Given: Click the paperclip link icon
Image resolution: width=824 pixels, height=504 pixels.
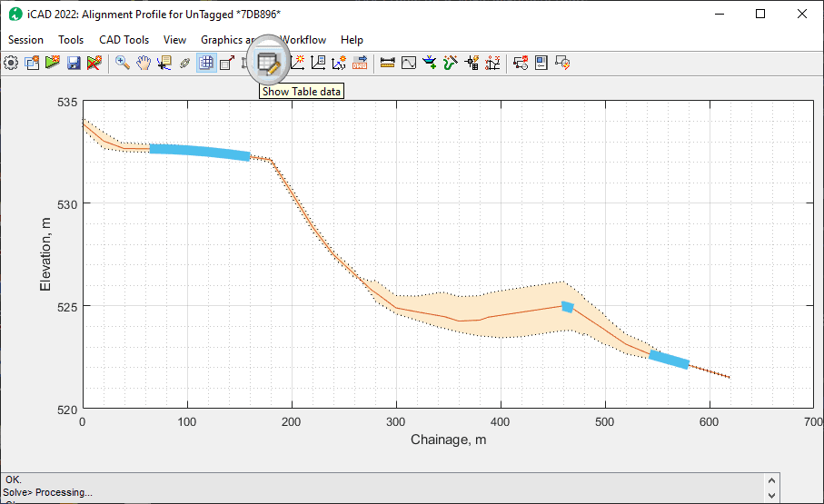Looking at the screenshot, I should click(x=184, y=63).
